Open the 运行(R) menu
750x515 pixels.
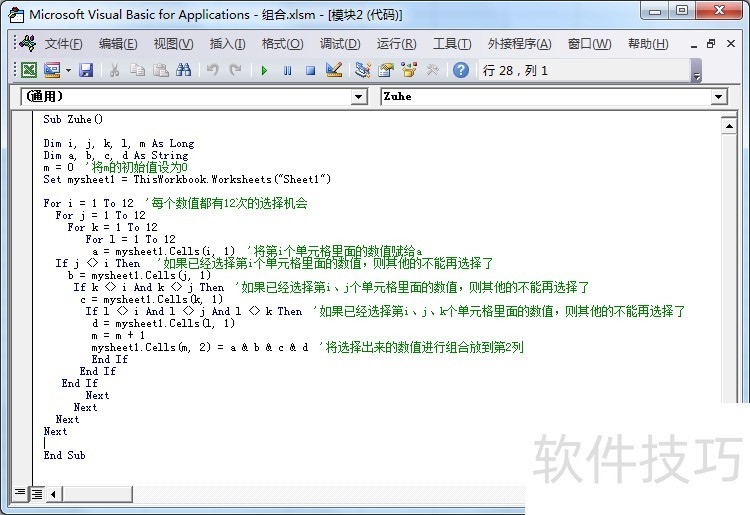396,44
